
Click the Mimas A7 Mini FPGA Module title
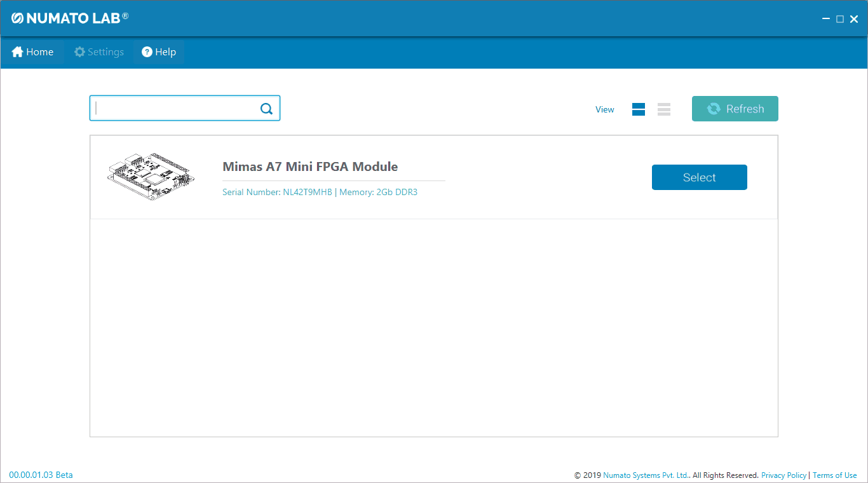[x=310, y=167]
